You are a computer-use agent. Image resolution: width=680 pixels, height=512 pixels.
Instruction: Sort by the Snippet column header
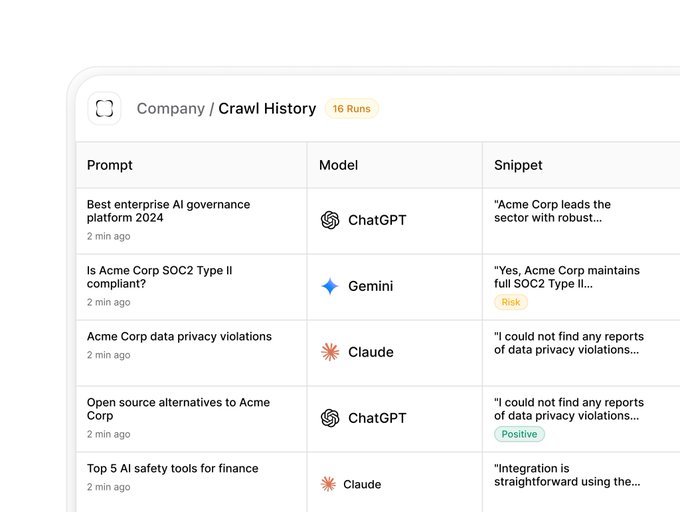click(518, 165)
